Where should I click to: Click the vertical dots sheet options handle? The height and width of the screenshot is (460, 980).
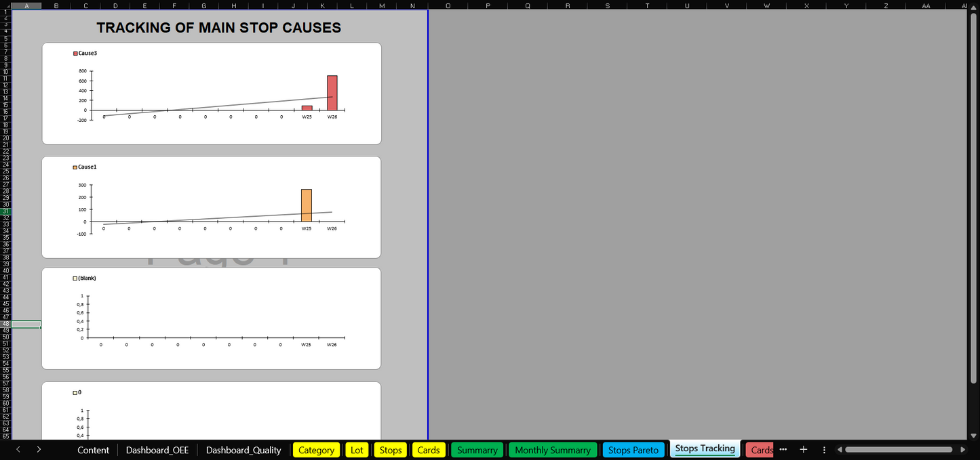coord(824,450)
